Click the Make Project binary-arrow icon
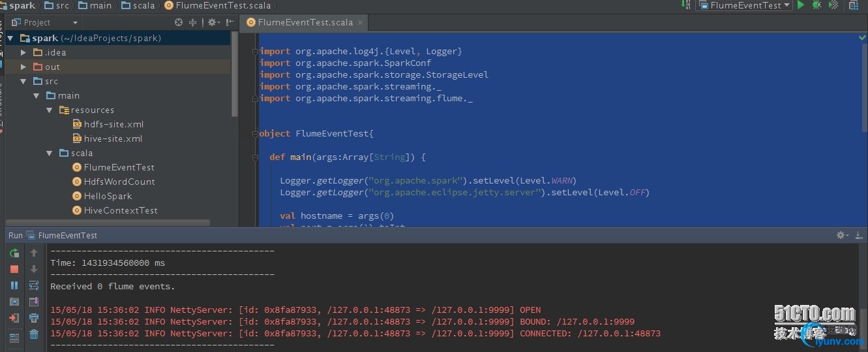Viewport: 868px width, 352px height. coord(685,5)
